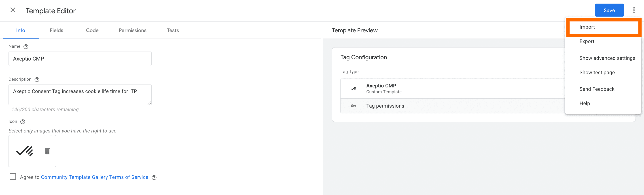Choose Export from the dropdown menu

603,41
